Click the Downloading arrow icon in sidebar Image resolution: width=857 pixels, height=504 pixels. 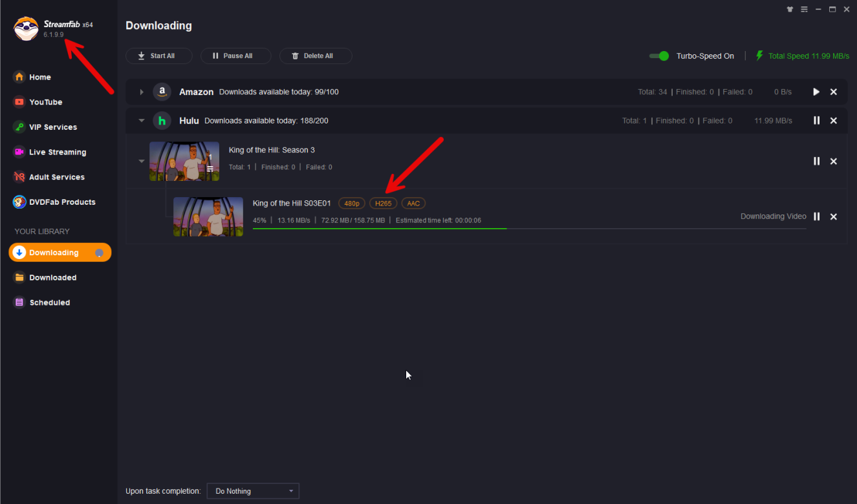click(19, 253)
